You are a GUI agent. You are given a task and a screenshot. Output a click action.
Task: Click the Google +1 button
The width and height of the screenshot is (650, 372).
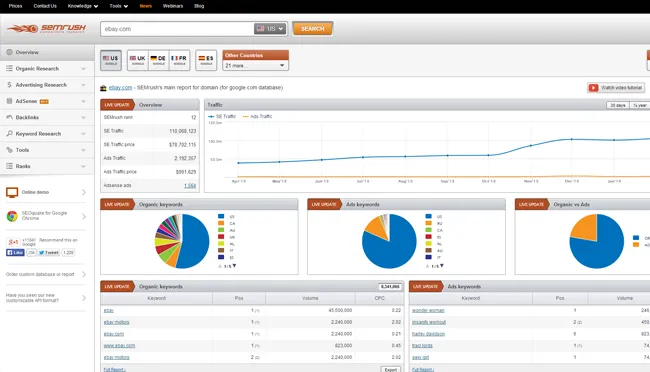click(x=13, y=242)
